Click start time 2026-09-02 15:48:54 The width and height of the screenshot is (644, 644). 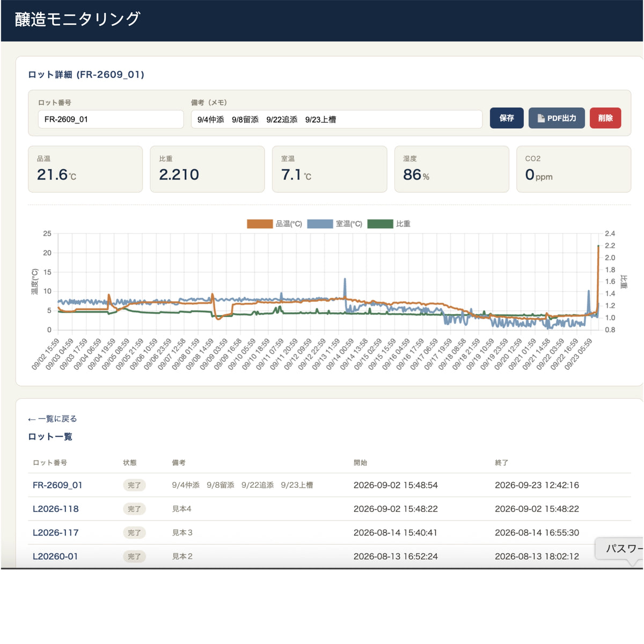(x=396, y=485)
